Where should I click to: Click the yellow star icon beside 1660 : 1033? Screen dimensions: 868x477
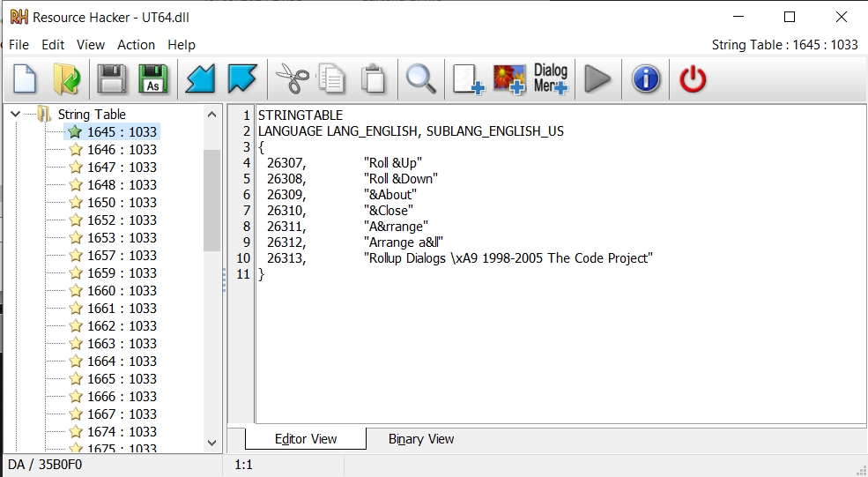76,290
